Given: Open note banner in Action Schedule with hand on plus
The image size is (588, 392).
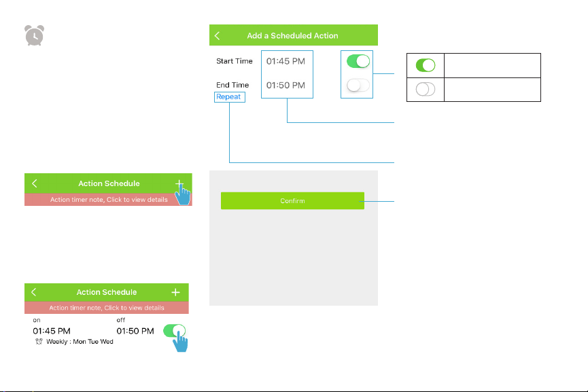Looking at the screenshot, I should point(108,199).
